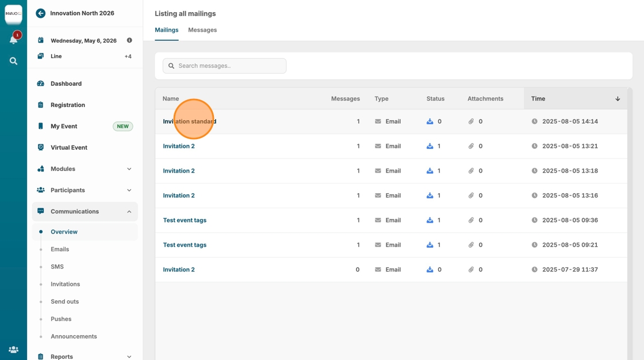The width and height of the screenshot is (644, 360).
Task: Switch to the Mailings tab
Action: point(166,30)
